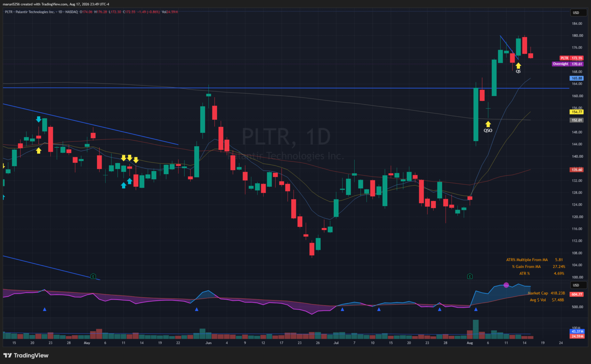Select the blue 165.88 price label
This screenshot has height=364, width=591.
(577, 78)
